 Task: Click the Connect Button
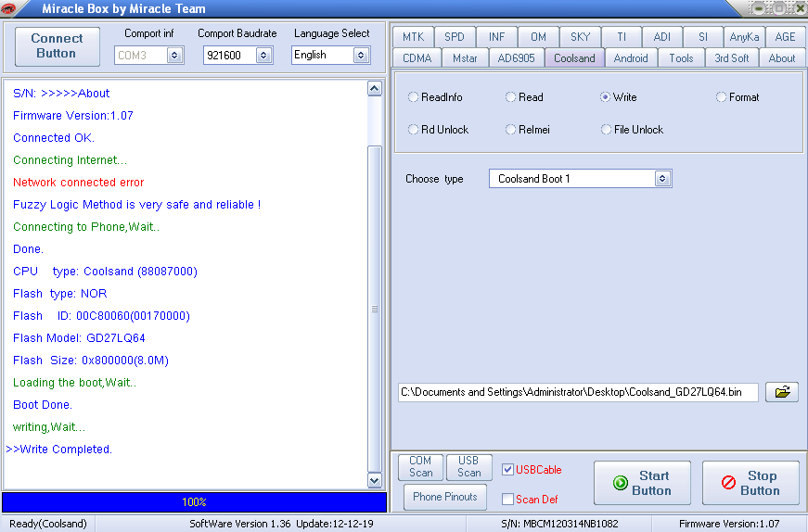(57, 46)
